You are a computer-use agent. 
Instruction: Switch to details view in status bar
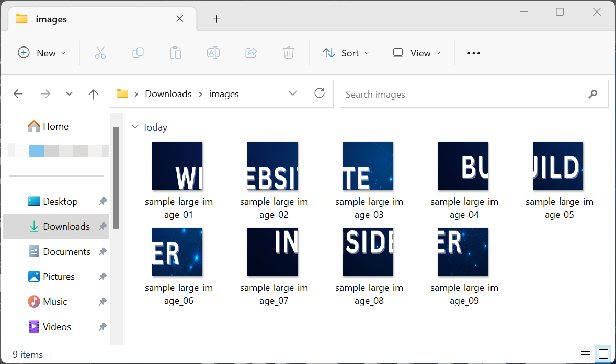pyautogui.click(x=585, y=354)
